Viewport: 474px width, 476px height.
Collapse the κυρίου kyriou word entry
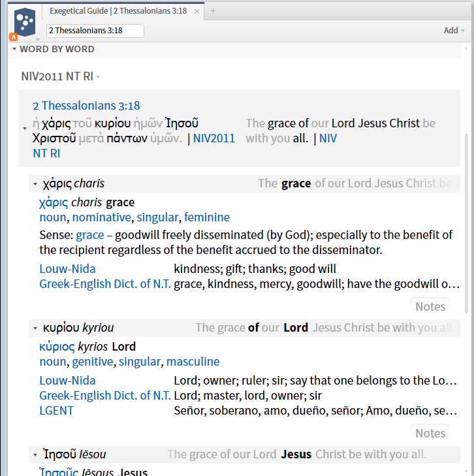(35, 328)
